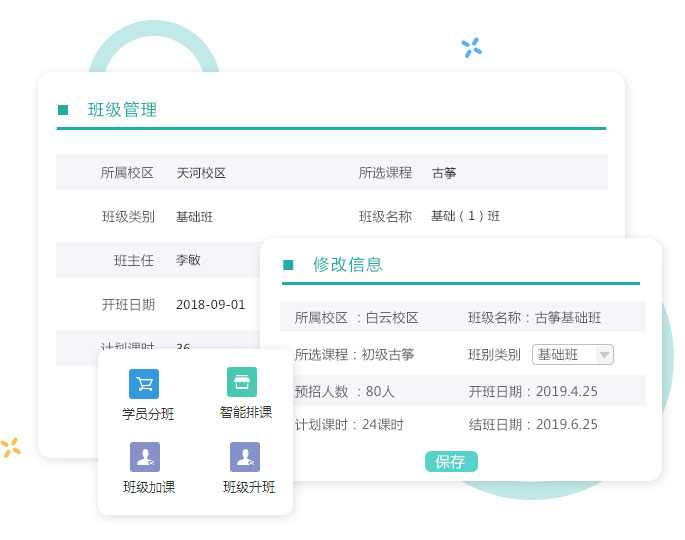Screen dimensions: 685x540
Task: Expand the 班别类别 dropdown arrow
Action: click(604, 355)
